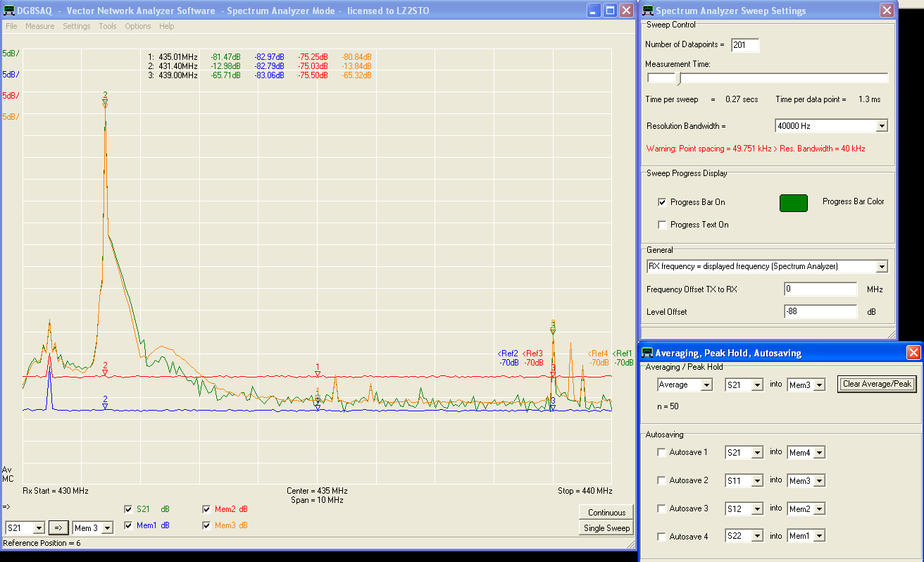Image resolution: width=924 pixels, height=562 pixels.
Task: Expand the RX frequency mode dropdown
Action: pyautogui.click(x=881, y=267)
